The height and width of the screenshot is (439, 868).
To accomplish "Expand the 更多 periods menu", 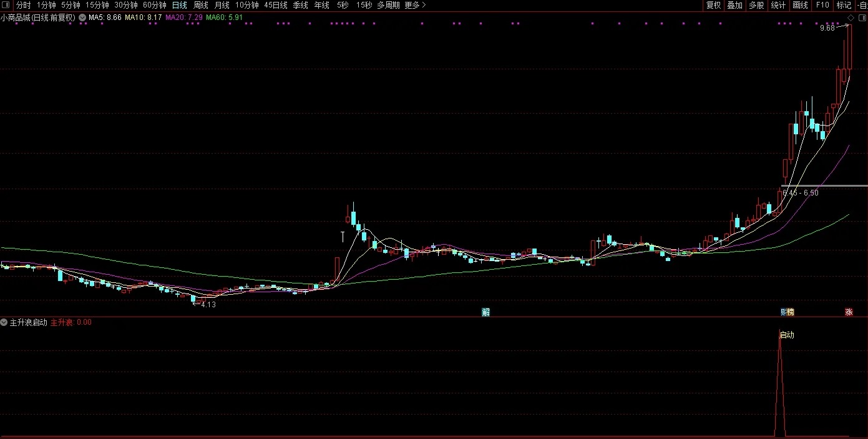I will click(416, 5).
